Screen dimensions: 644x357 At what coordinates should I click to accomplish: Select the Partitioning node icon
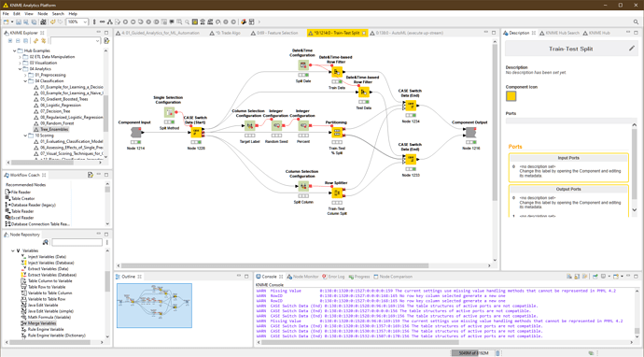337,133
